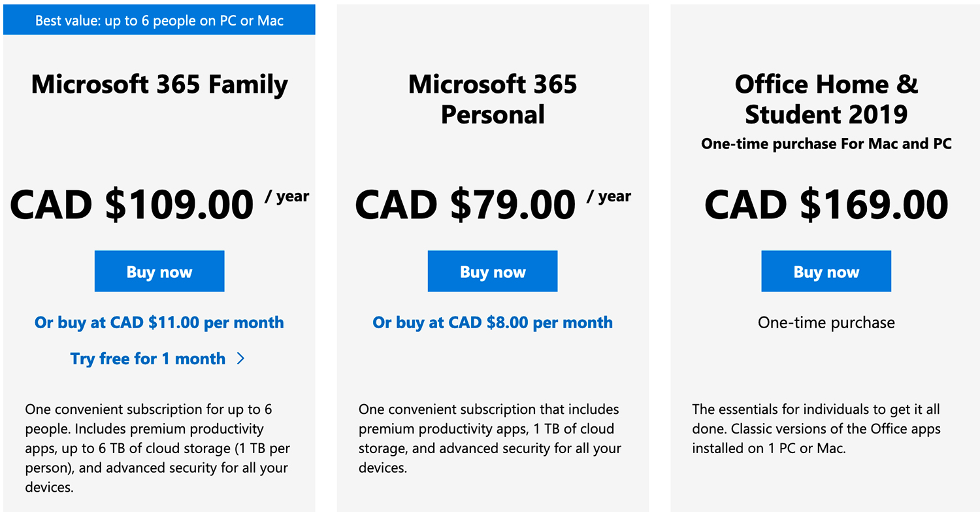Open the CAD $11.00 per month purchase link
Screen dimensions: 980x512
pos(159,322)
